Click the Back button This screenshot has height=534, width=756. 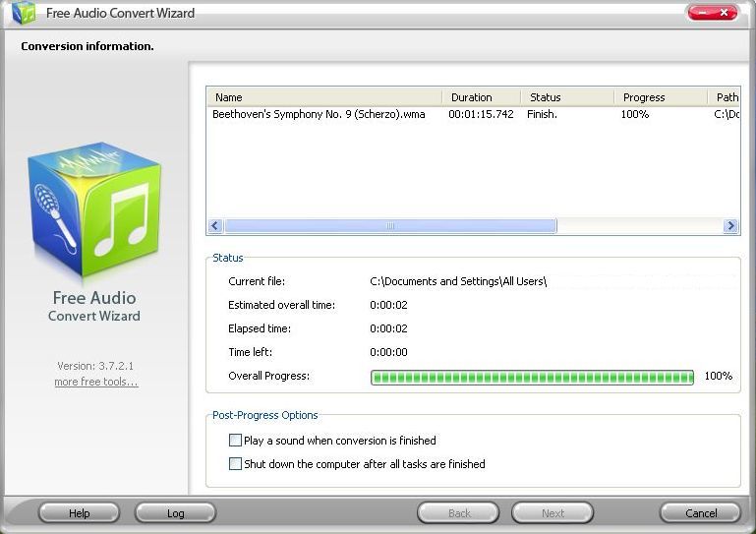[x=458, y=512]
